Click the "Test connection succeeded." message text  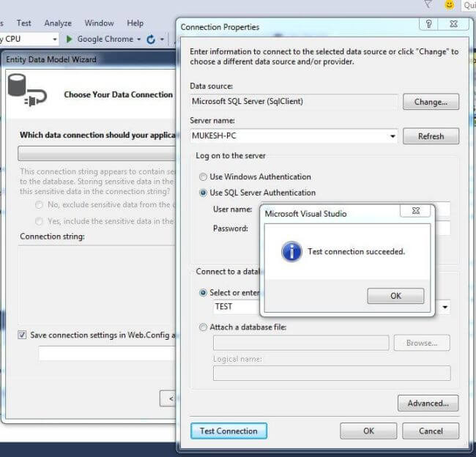357,252
